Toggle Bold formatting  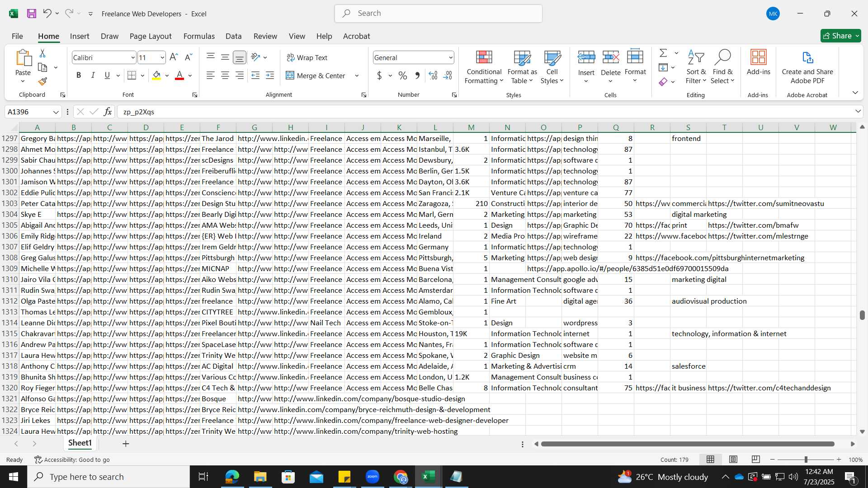(x=79, y=75)
